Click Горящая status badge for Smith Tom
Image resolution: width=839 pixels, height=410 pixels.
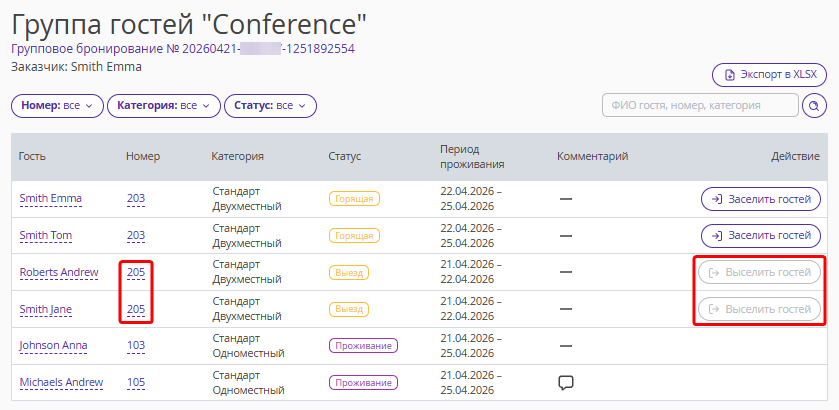(354, 236)
